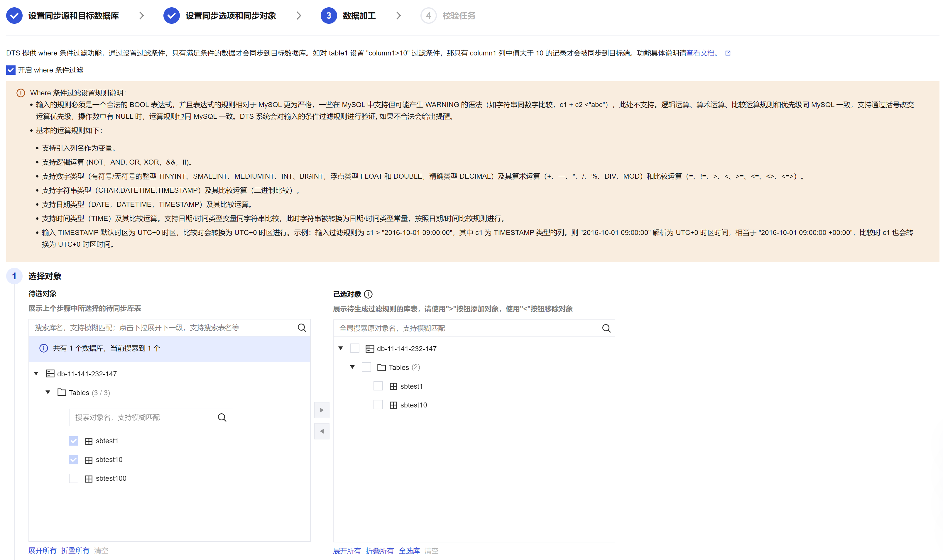Disable the 开启 where 条件过滤 checkbox
This screenshot has width=943, height=560.
click(11, 70)
